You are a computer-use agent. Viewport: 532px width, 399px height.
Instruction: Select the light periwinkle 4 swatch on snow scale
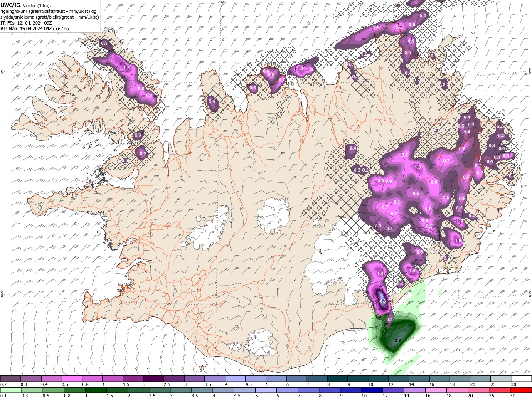pyautogui.click(x=235, y=379)
